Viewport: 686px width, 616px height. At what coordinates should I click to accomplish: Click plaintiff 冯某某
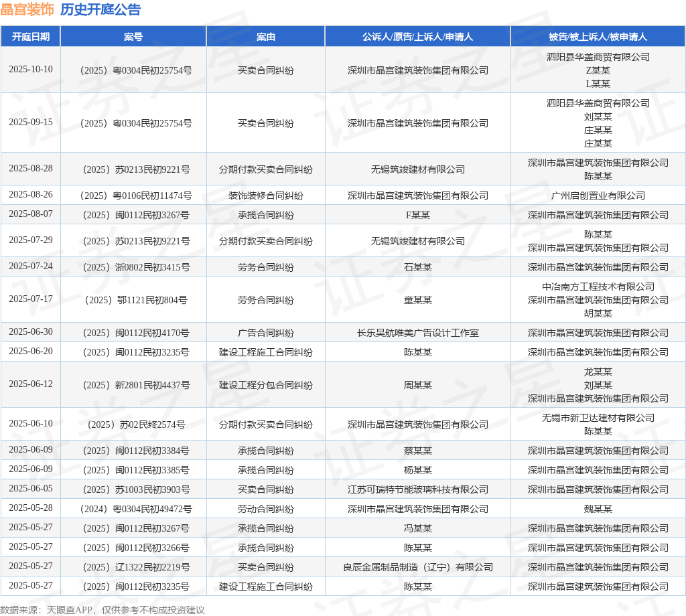pos(418,528)
